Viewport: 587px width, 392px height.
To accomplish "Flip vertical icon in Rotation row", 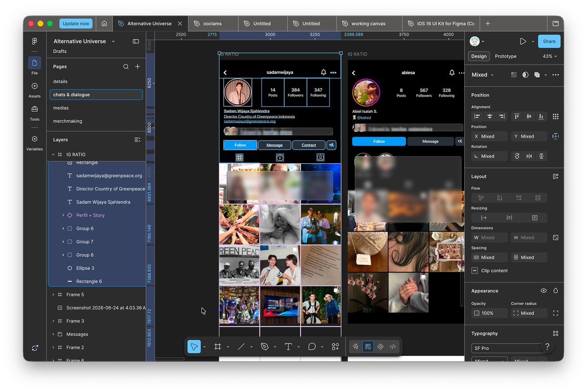I will click(x=541, y=156).
